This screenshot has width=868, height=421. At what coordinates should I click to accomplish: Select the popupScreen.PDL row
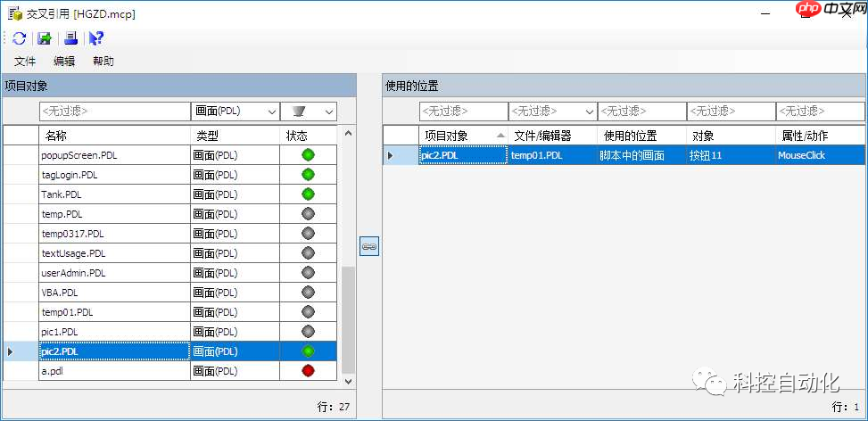(170, 155)
